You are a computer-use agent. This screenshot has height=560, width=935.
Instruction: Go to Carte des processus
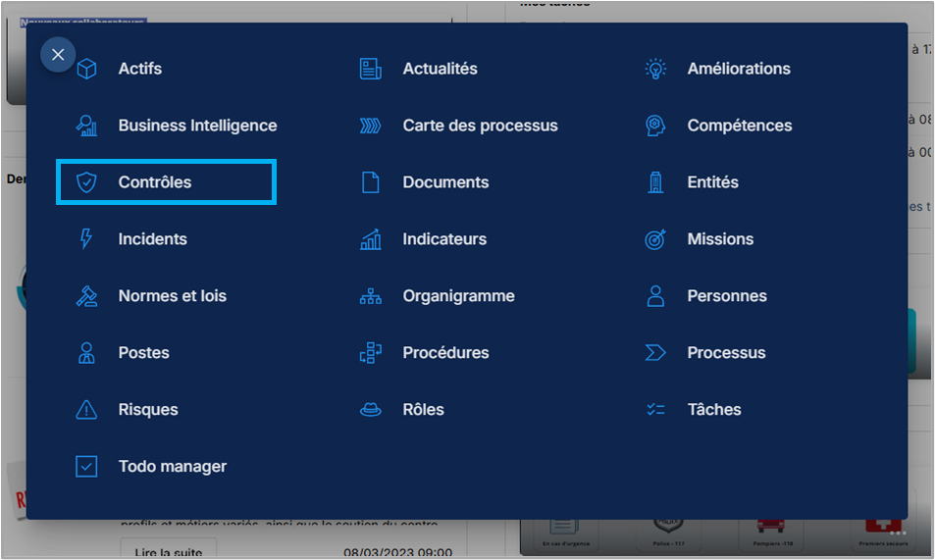pos(479,126)
